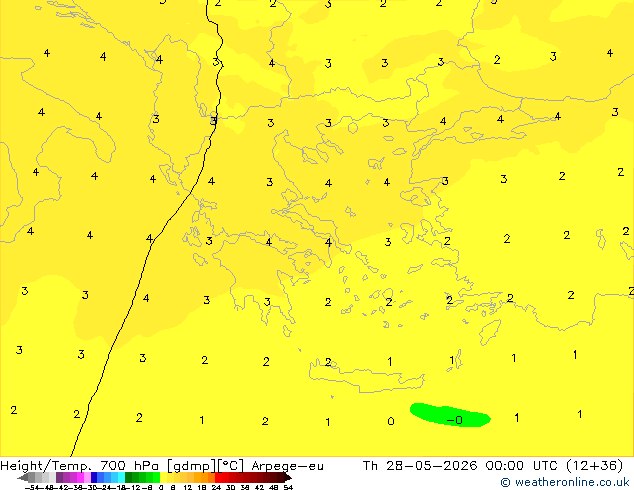Click the dark blue swatch in the legend bar

(x=94, y=477)
